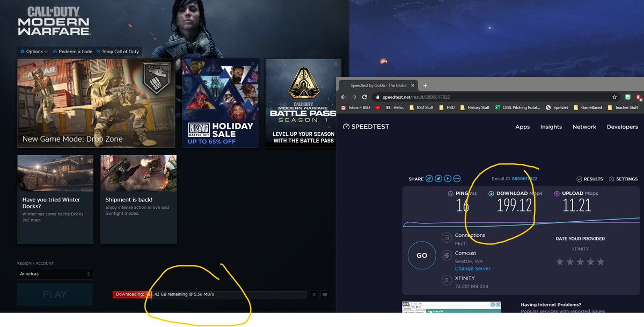Expand the BSD Stuff bookmark folder
The height and width of the screenshot is (327, 644).
click(421, 107)
